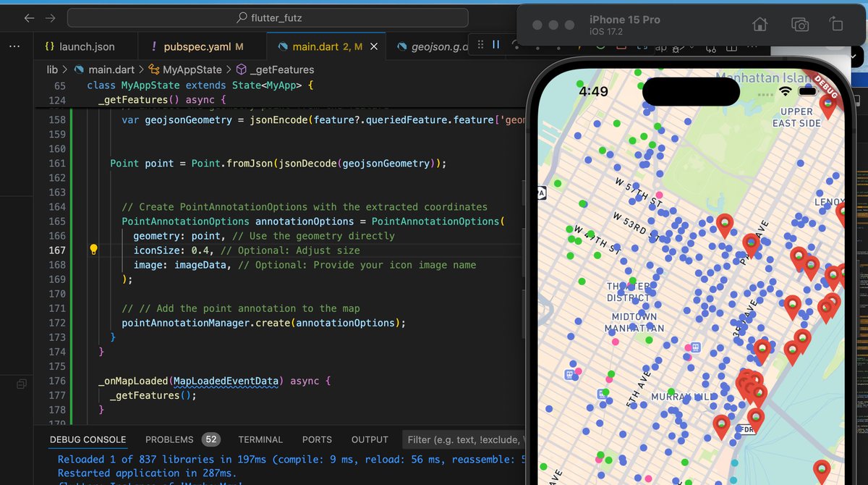Take a Simulator screenshot with camera icon
The image size is (868, 485).
tap(800, 25)
